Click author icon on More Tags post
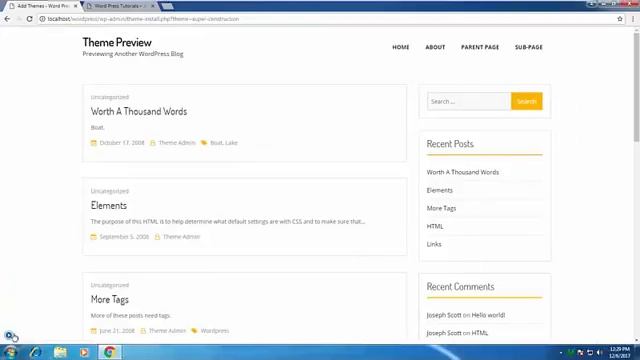The height and width of the screenshot is (360, 640). pyautogui.click(x=143, y=331)
